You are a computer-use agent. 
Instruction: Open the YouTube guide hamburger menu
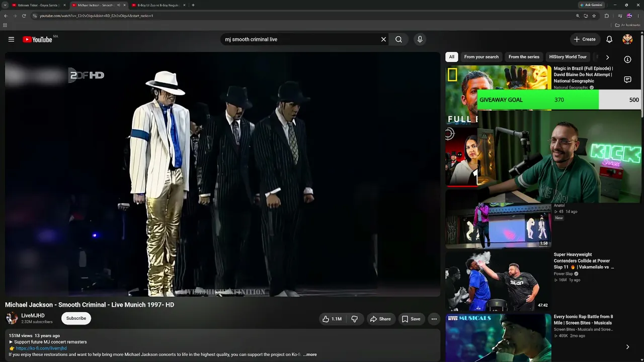11,39
